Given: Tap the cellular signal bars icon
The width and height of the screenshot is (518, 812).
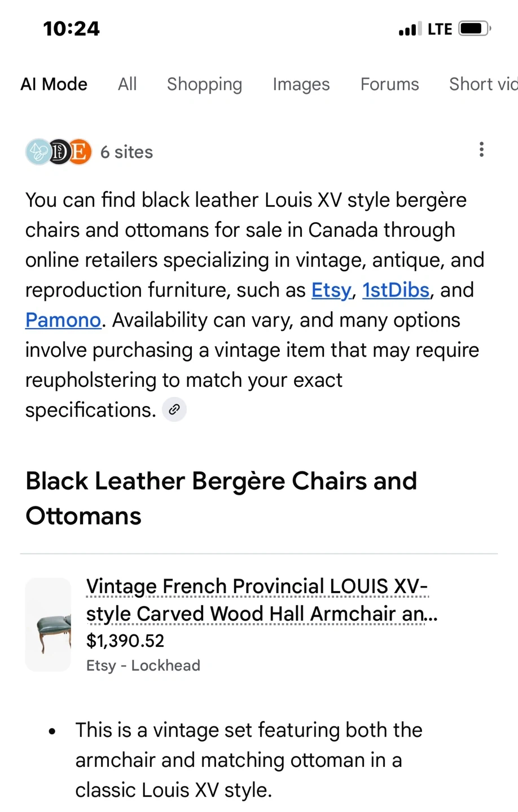Looking at the screenshot, I should (x=410, y=29).
